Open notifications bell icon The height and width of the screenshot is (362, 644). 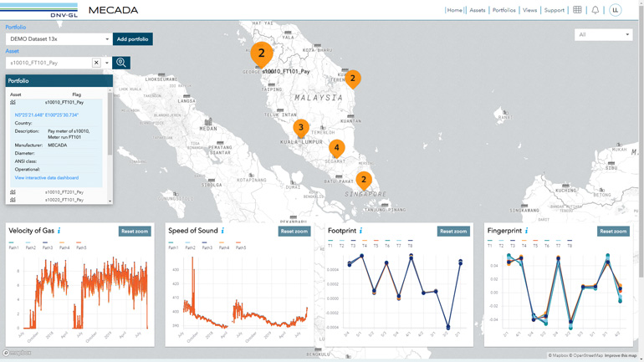point(595,10)
